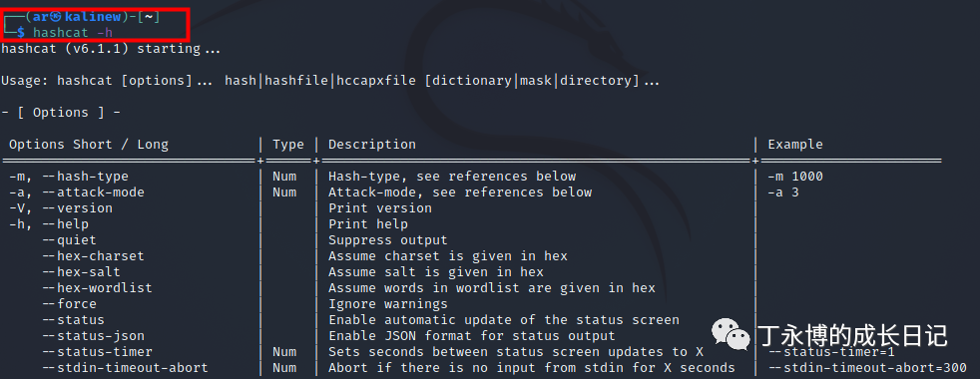Click the 'Ignore warnings' description
The height and width of the screenshot is (379, 980).
click(x=388, y=303)
